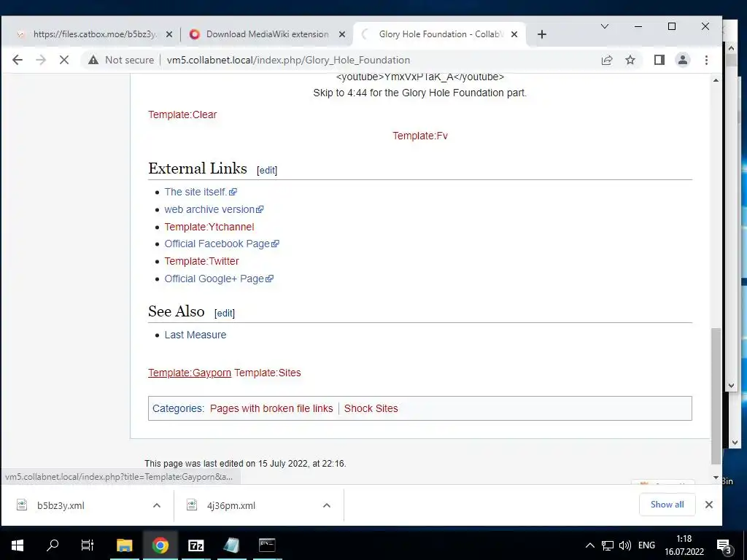Open Template:Ytchannel link

pyautogui.click(x=209, y=227)
